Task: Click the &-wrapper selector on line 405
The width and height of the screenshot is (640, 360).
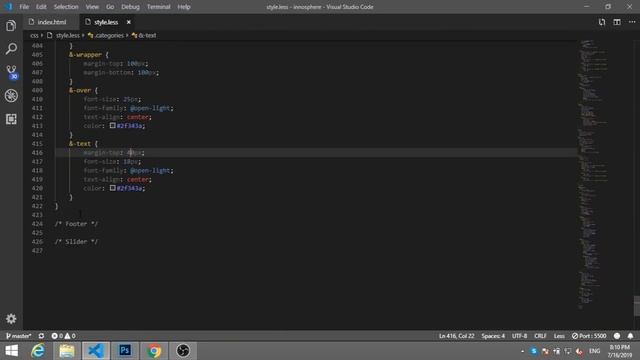Action: (85, 54)
